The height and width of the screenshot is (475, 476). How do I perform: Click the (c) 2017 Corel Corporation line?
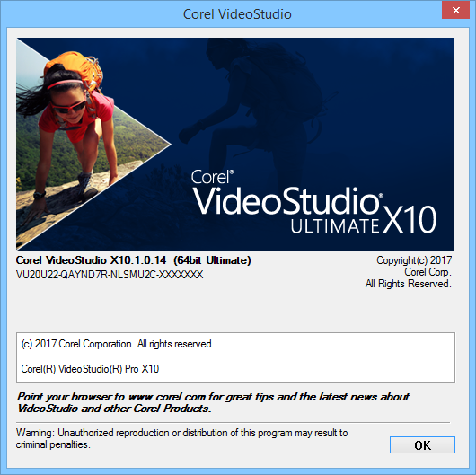(118, 344)
